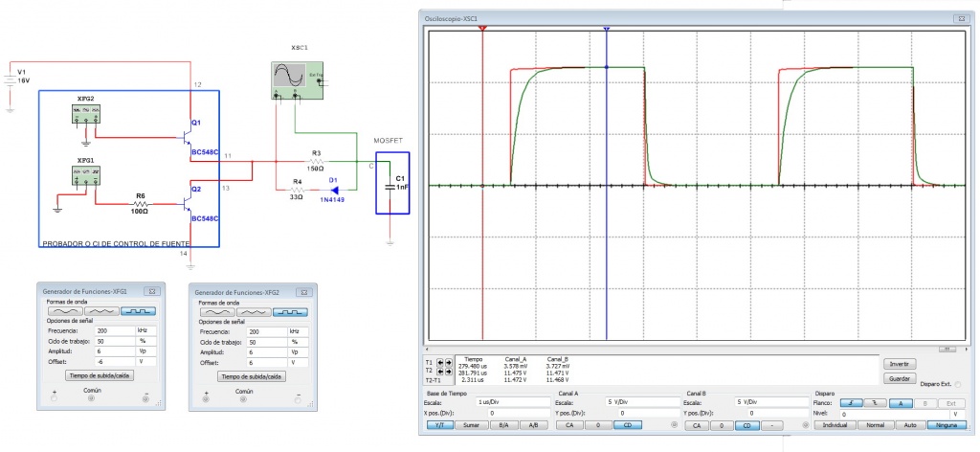980x452 pixels.
Task: Select sine waveform in Generador de Funciones-XFG1
Action: pyautogui.click(x=61, y=312)
